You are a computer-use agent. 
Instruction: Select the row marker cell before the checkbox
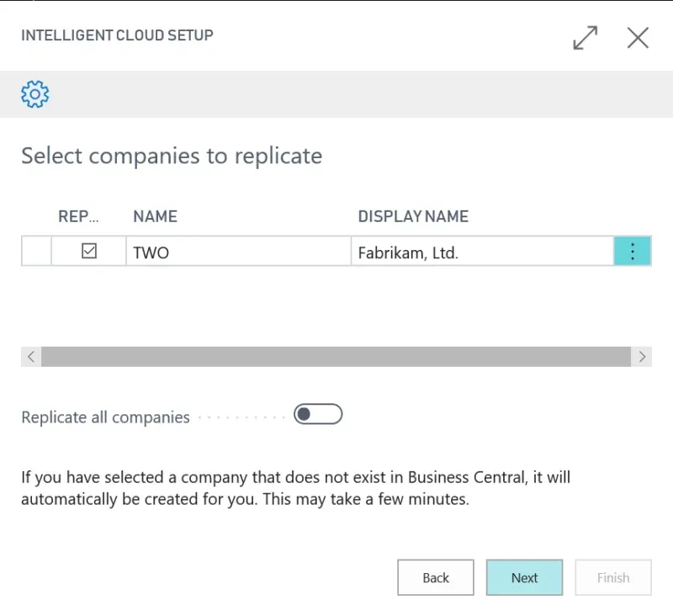point(36,252)
